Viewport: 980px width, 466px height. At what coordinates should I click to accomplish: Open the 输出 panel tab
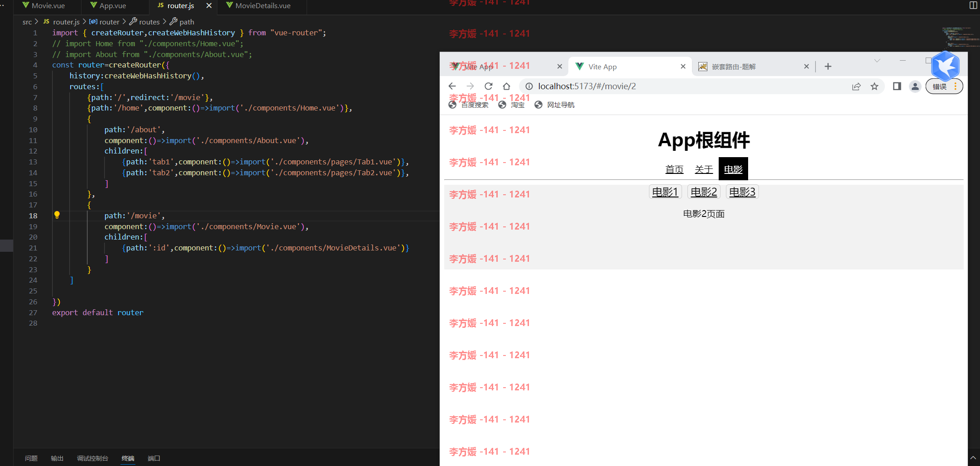[x=57, y=458]
